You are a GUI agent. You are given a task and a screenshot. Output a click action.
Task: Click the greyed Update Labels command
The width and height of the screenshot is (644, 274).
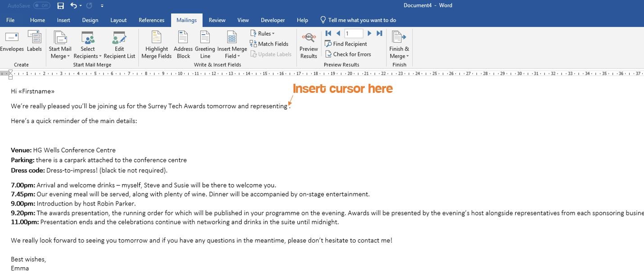coord(271,54)
